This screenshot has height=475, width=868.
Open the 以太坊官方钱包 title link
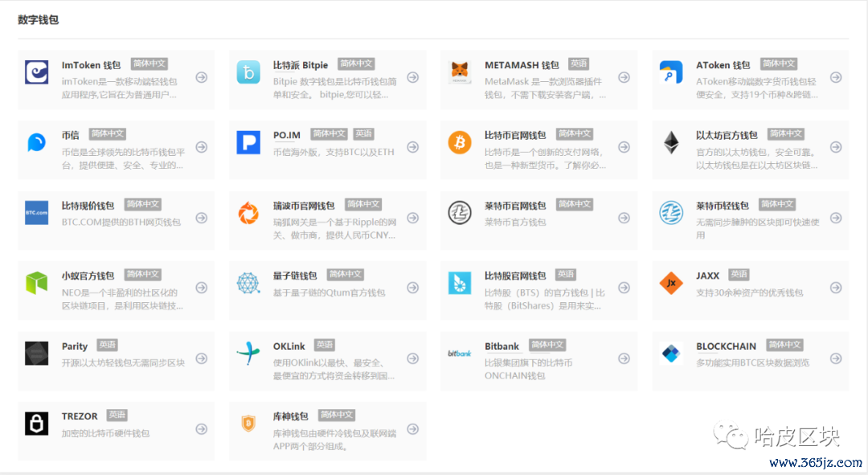point(727,135)
